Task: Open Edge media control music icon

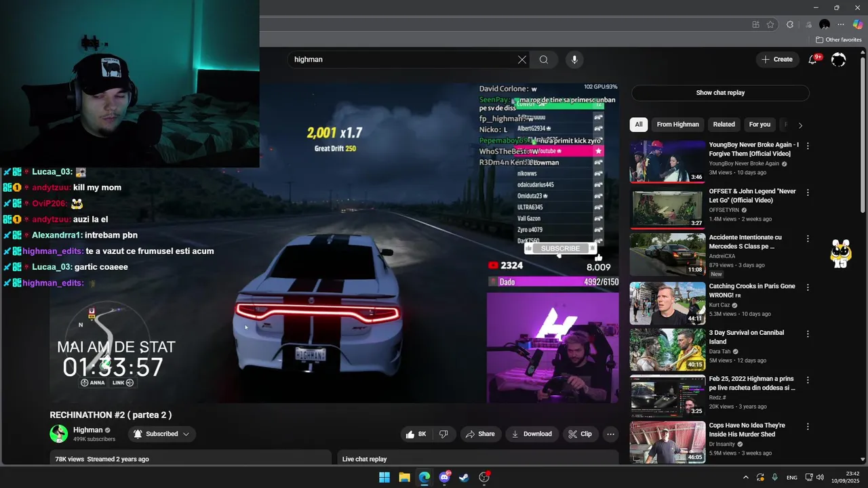Action: pos(808,24)
